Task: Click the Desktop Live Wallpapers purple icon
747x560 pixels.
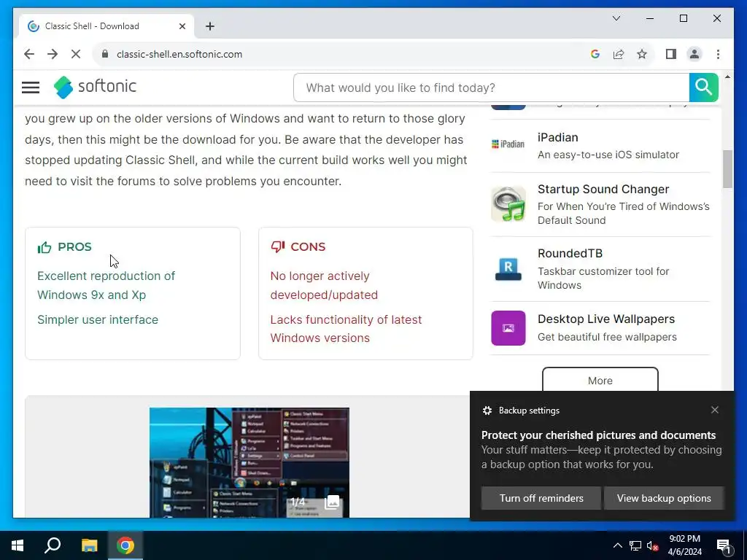Action: coord(508,328)
